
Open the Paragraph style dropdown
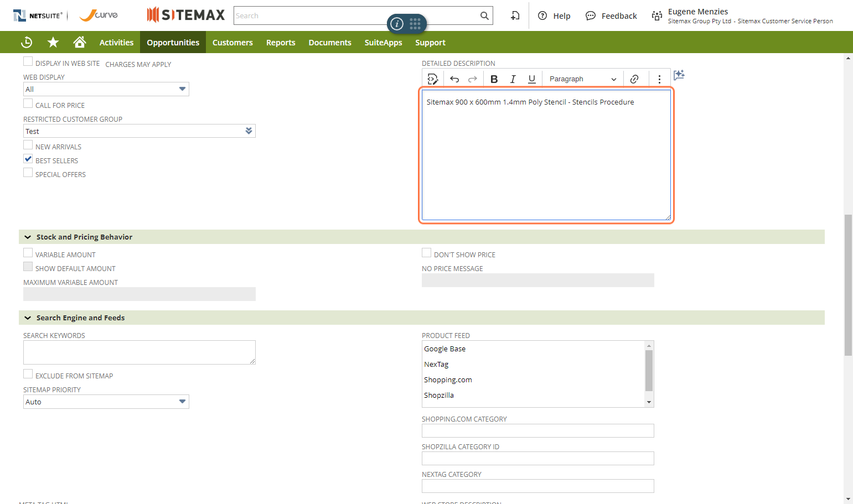coord(583,79)
